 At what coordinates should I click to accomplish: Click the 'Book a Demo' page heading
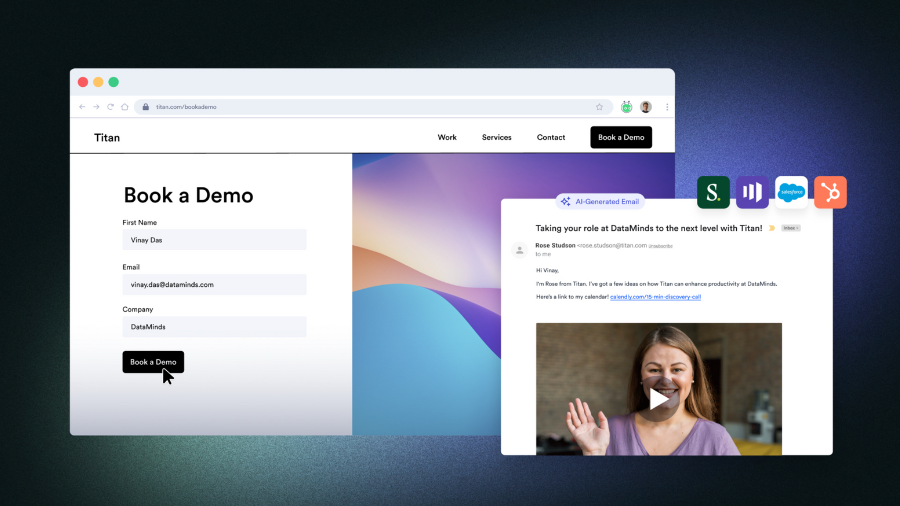click(188, 196)
